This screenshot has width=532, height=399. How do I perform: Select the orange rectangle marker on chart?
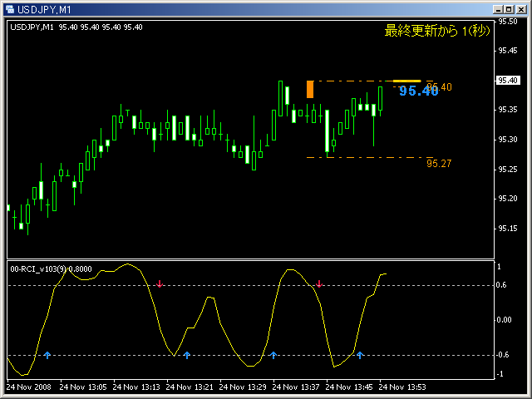click(x=310, y=89)
